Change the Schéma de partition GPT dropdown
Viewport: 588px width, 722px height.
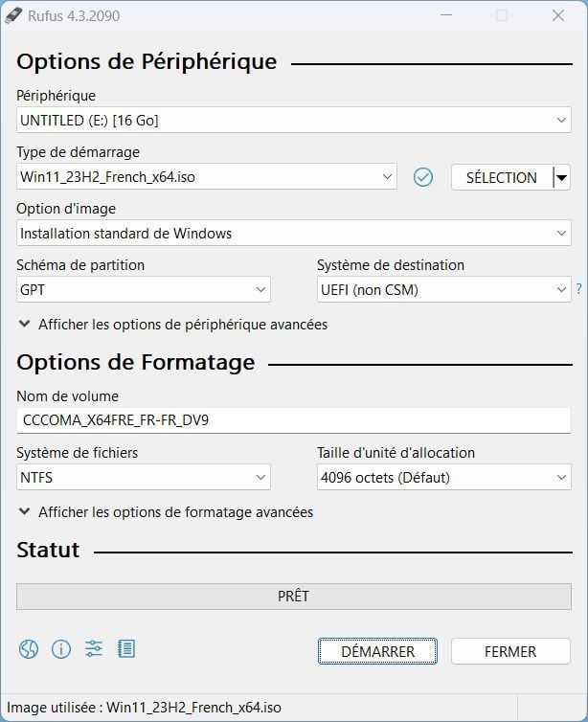click(x=144, y=289)
